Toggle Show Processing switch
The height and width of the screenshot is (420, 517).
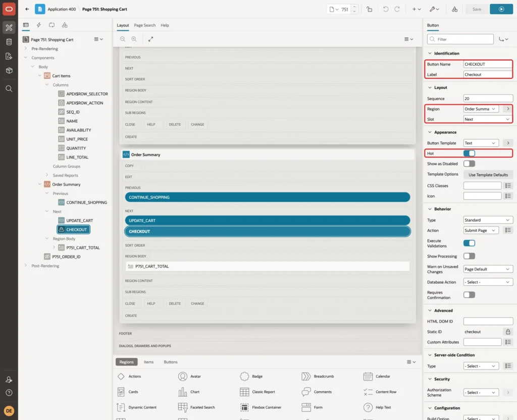point(469,256)
